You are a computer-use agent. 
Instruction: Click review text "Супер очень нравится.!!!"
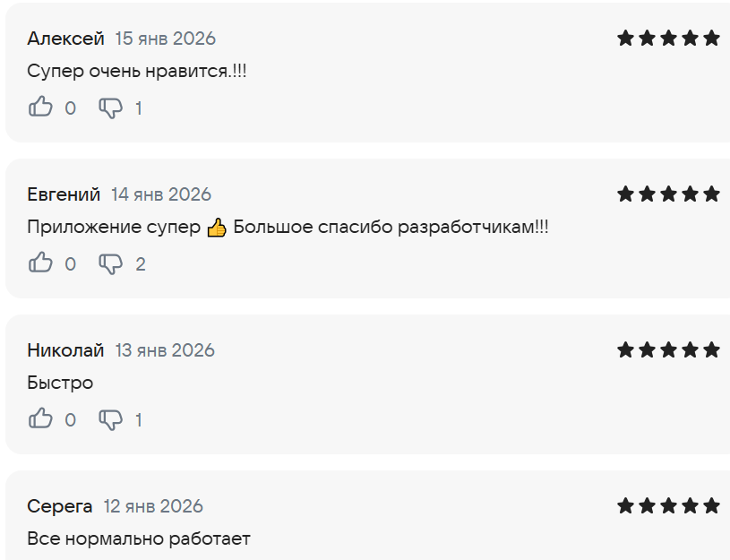(137, 71)
